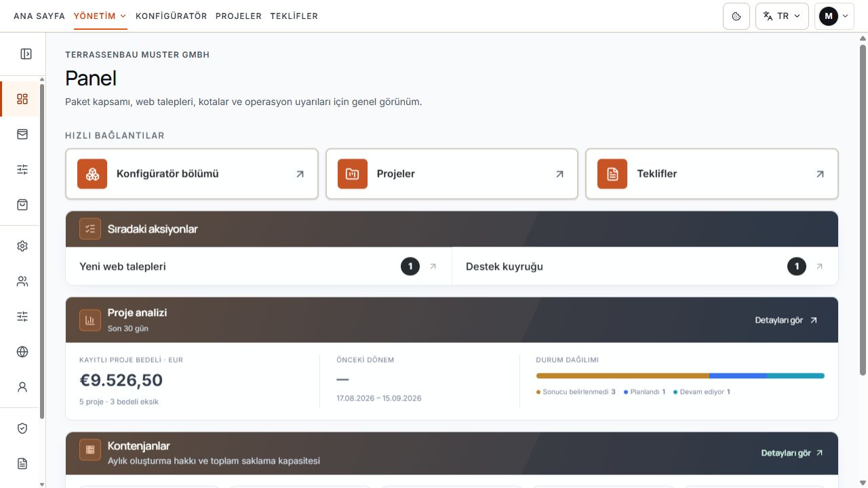Image resolution: width=868 pixels, height=488 pixels.
Task: Click the sliders icon just above globe icon
Action: pos(22,317)
